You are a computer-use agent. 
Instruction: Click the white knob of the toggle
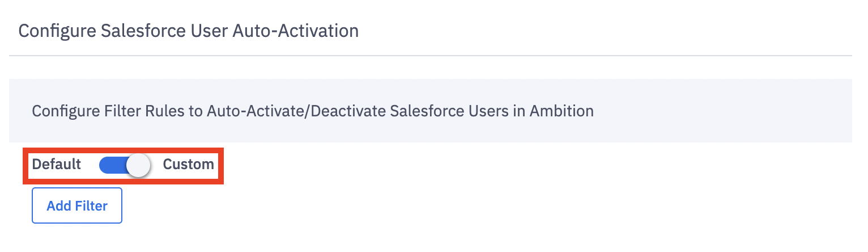(138, 165)
